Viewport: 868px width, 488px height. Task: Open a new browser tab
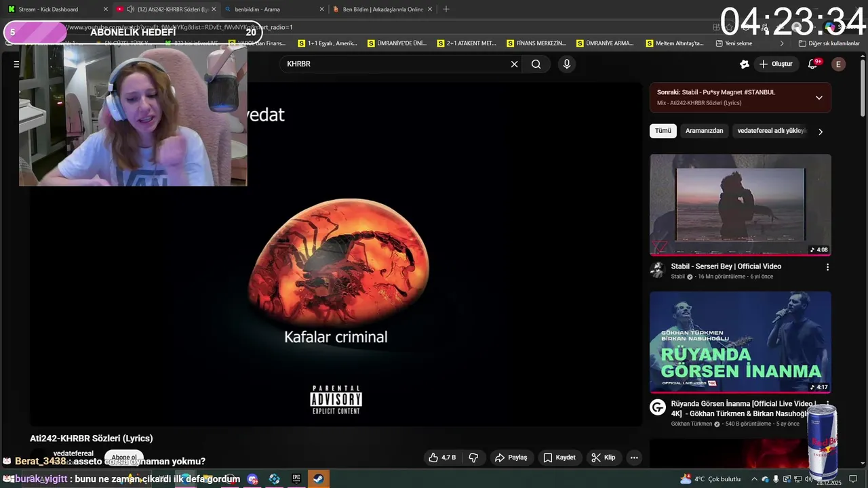(446, 9)
